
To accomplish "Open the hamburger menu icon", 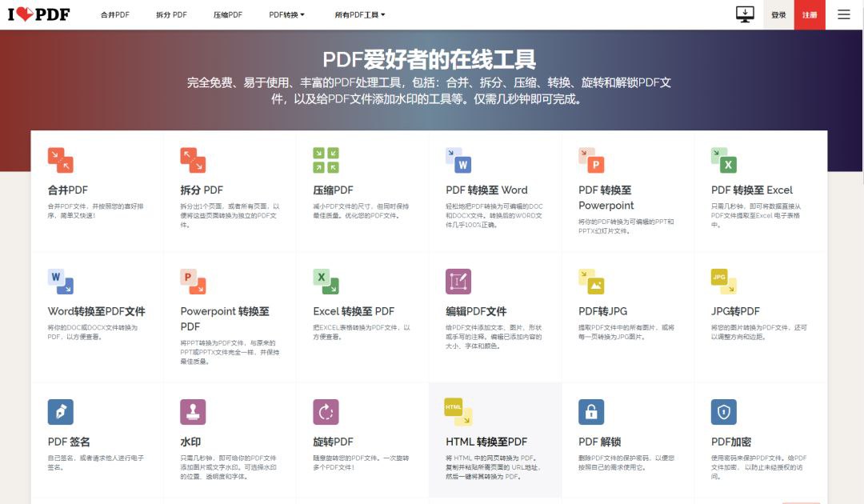I will [x=844, y=14].
